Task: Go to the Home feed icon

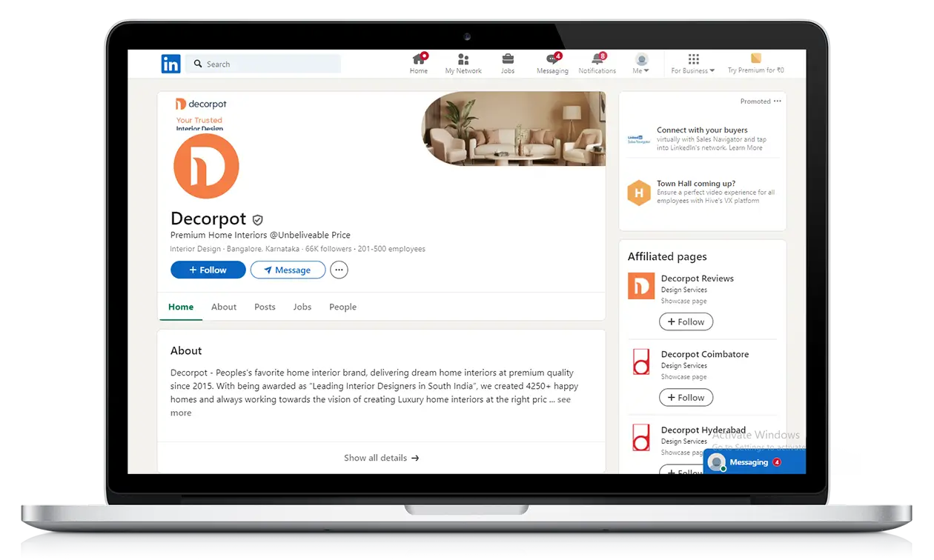Action: point(419,64)
